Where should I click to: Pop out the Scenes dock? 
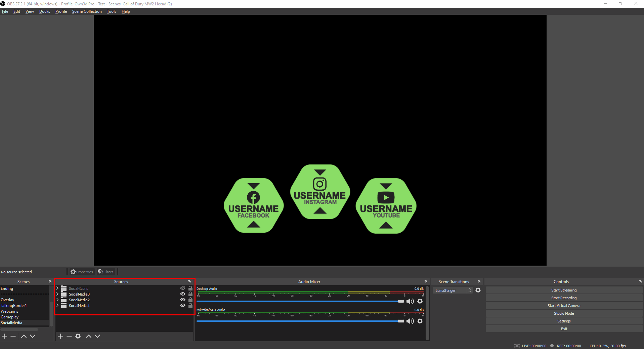50,282
